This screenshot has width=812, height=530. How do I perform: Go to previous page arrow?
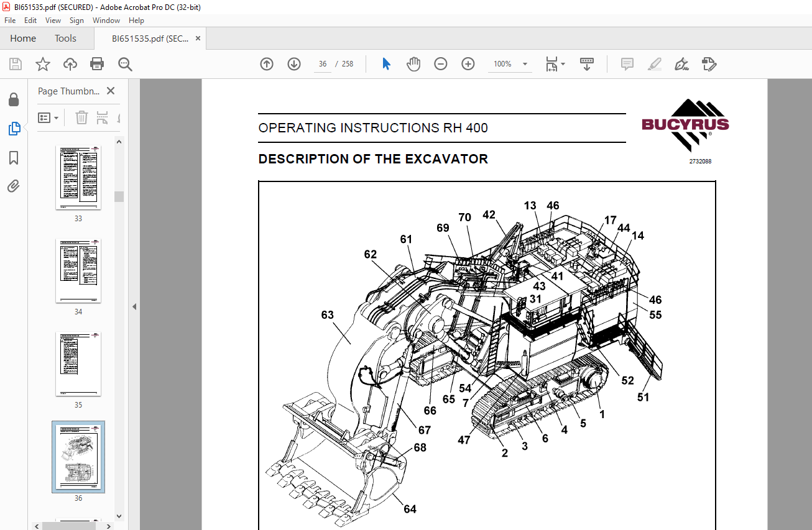click(267, 64)
